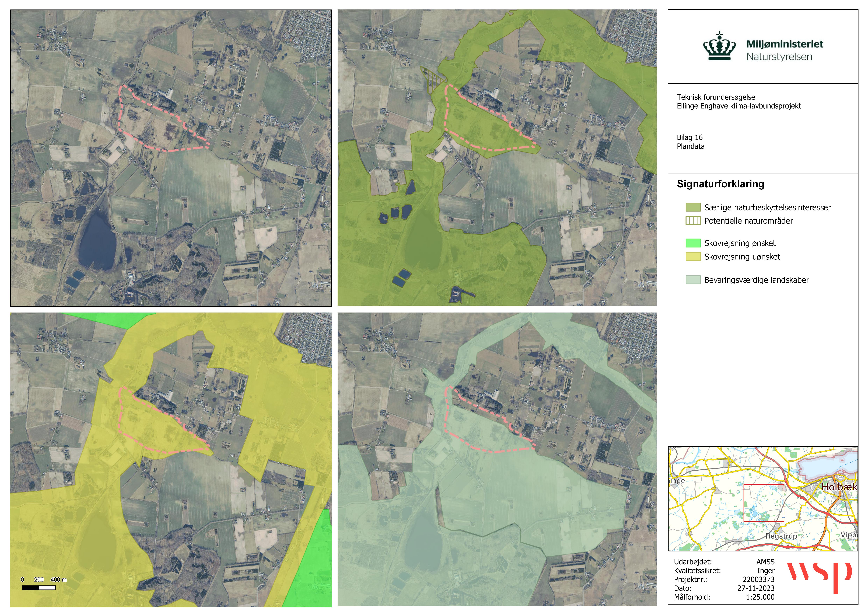Click the Bevaringsværdige landskaber legend swatch
868x614 pixels.
(693, 280)
